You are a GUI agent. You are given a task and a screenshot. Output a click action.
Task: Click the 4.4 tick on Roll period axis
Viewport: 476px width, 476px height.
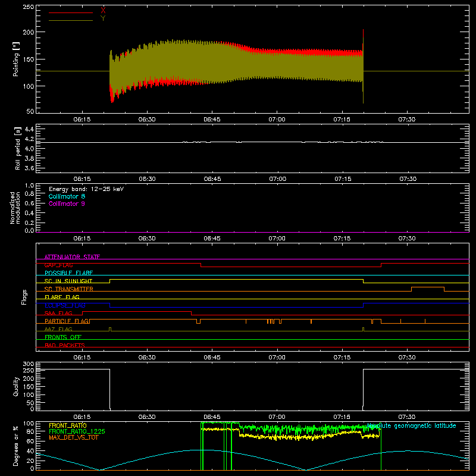coord(29,130)
